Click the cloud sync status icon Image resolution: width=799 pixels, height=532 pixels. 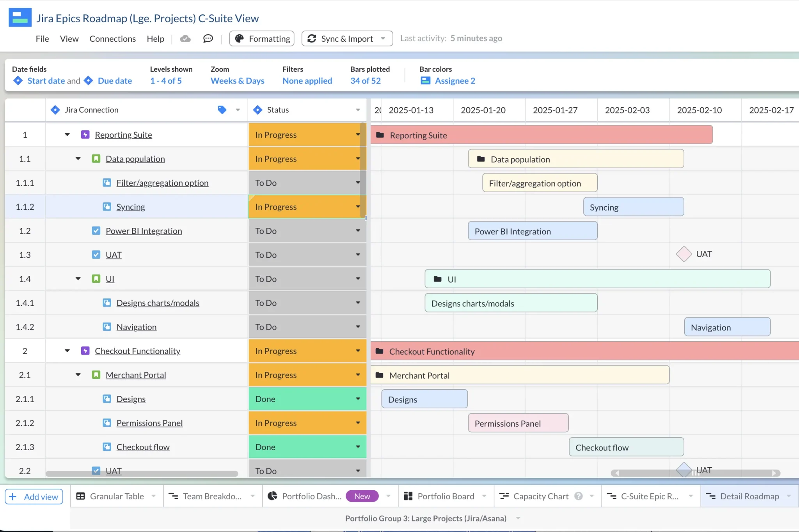tap(185, 39)
